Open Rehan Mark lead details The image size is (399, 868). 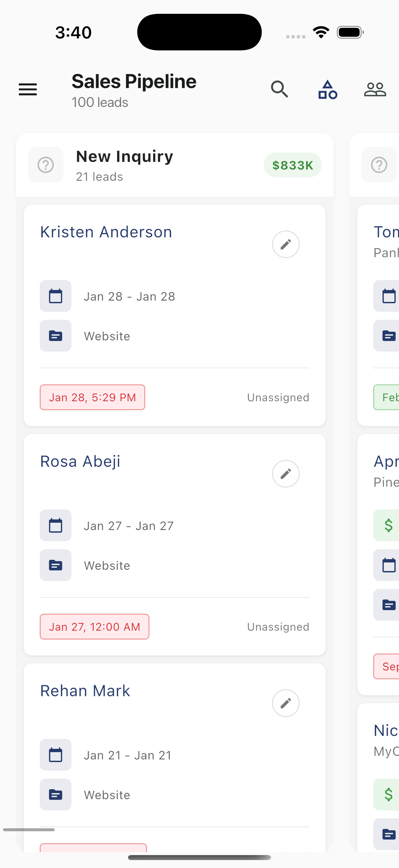85,691
